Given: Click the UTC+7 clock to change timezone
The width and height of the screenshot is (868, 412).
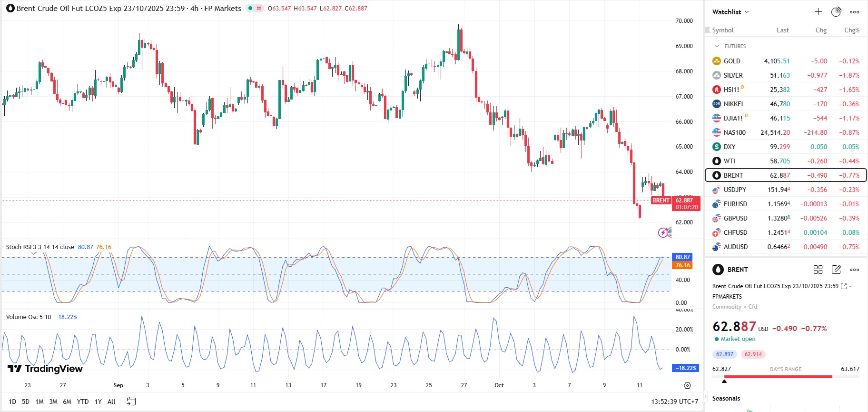Looking at the screenshot, I should point(674,402).
